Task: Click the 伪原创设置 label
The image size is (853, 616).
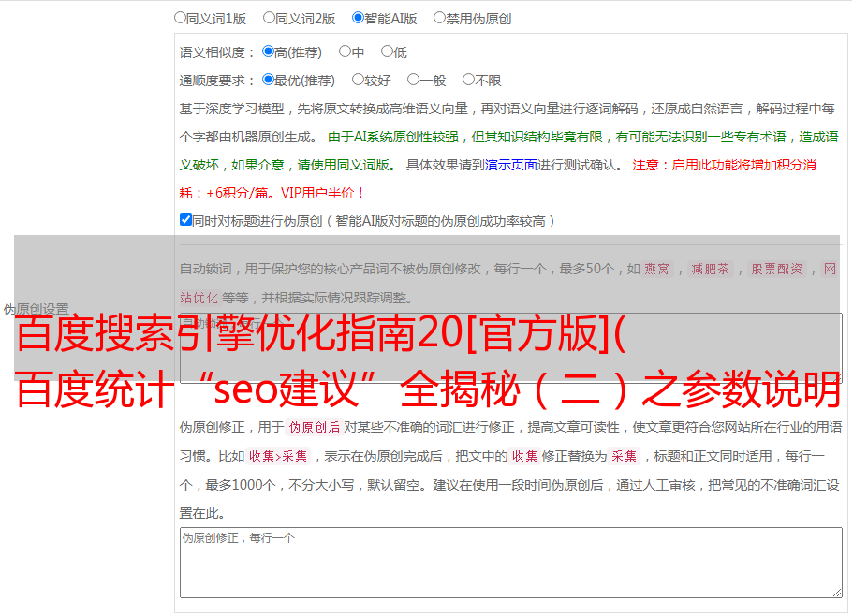Action: pyautogui.click(x=36, y=309)
